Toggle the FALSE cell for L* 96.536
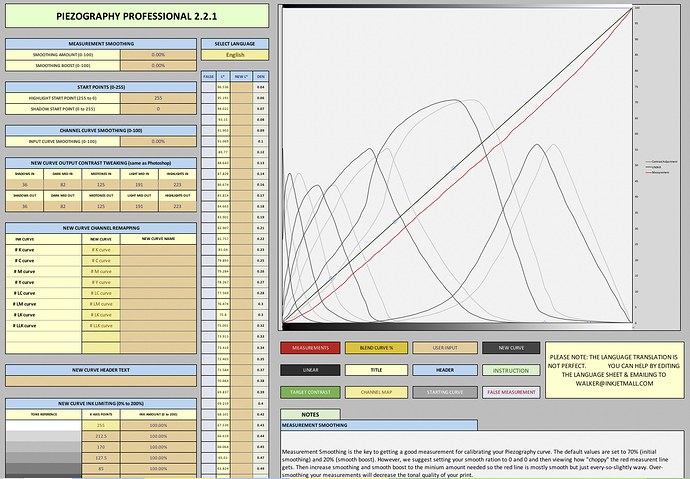Image resolution: width=690 pixels, height=479 pixels. pyautogui.click(x=209, y=87)
